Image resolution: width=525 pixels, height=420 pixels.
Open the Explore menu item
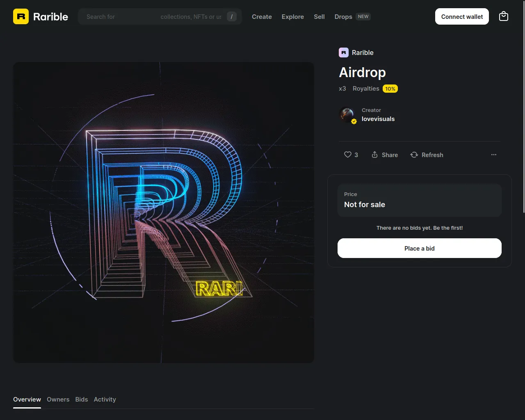click(x=293, y=16)
